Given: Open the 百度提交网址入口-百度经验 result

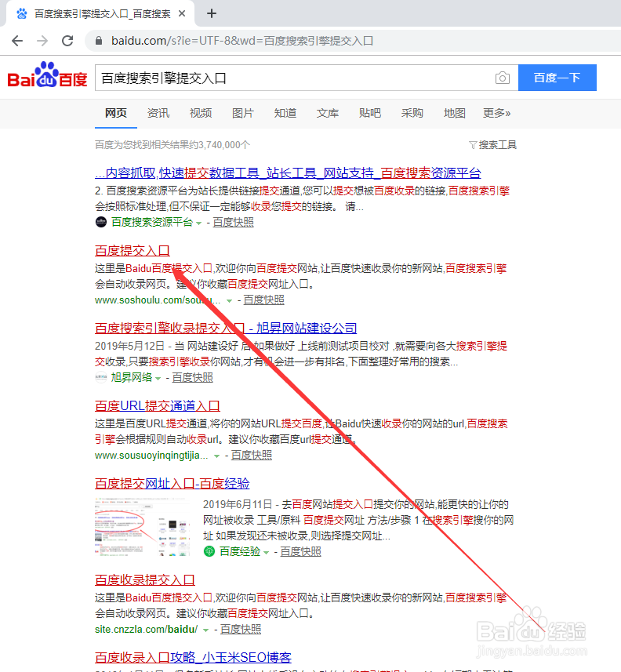Looking at the screenshot, I should pyautogui.click(x=172, y=483).
